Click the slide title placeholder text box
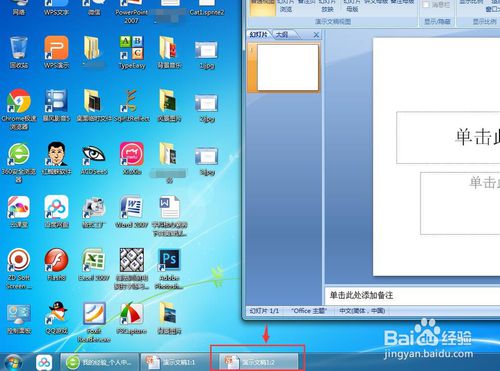 (x=448, y=137)
